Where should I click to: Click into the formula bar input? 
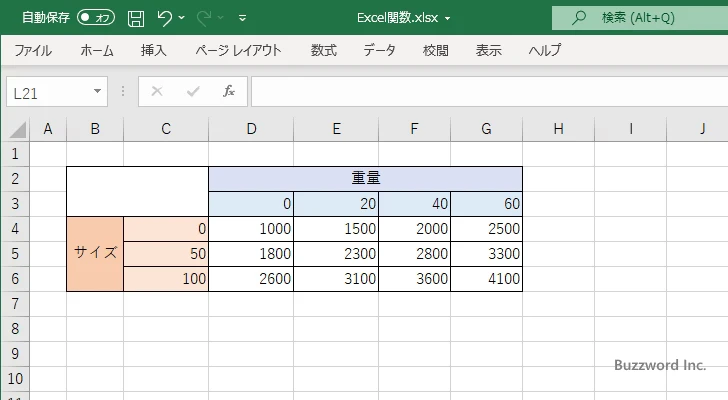pyautogui.click(x=489, y=92)
